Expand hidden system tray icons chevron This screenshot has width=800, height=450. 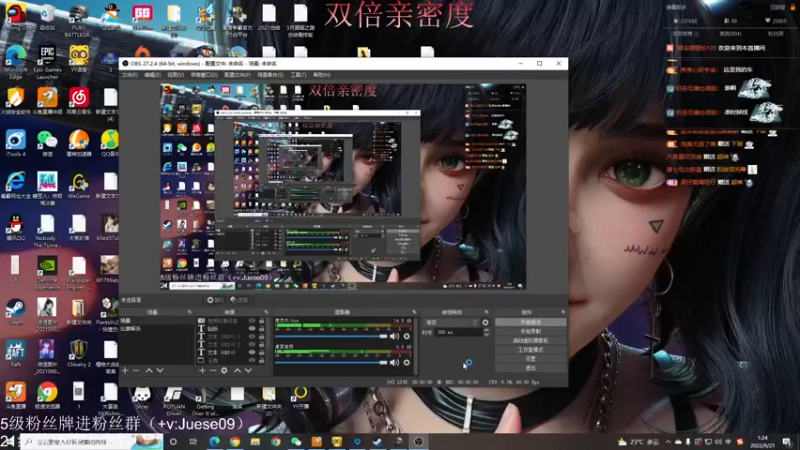(x=668, y=442)
